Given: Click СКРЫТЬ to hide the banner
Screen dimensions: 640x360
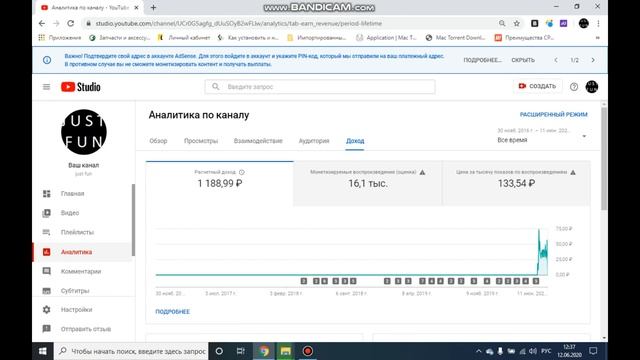Looking at the screenshot, I should (x=523, y=60).
